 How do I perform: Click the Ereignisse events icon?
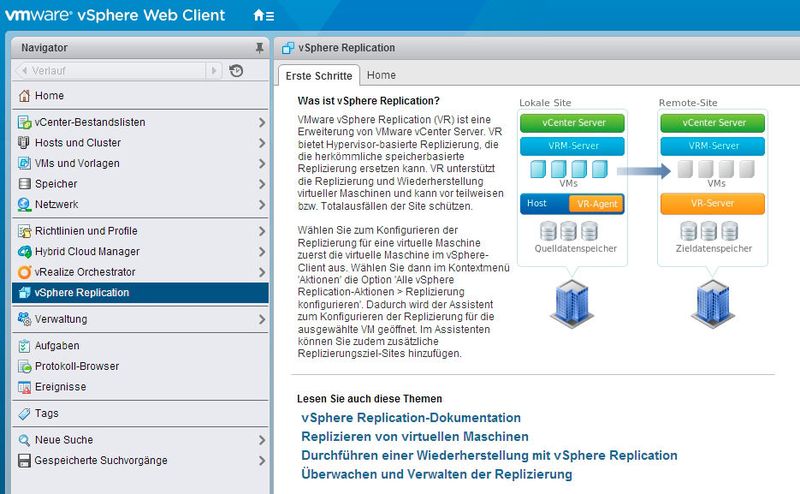click(24, 387)
